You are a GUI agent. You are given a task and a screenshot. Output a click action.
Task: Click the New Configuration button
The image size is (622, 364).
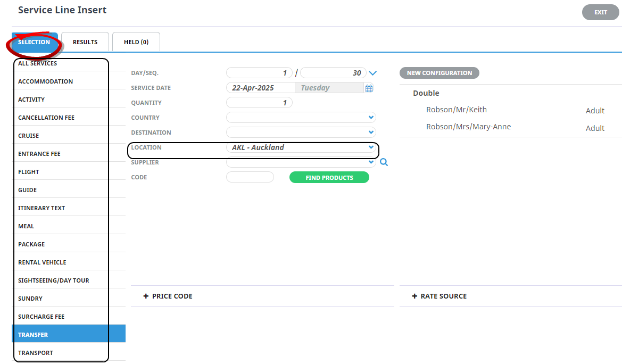(439, 73)
